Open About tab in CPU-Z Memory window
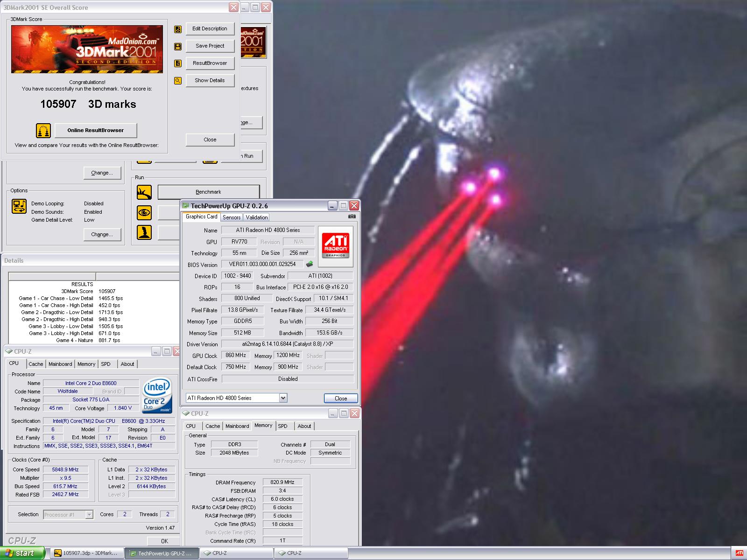The image size is (747, 560). pos(304,426)
